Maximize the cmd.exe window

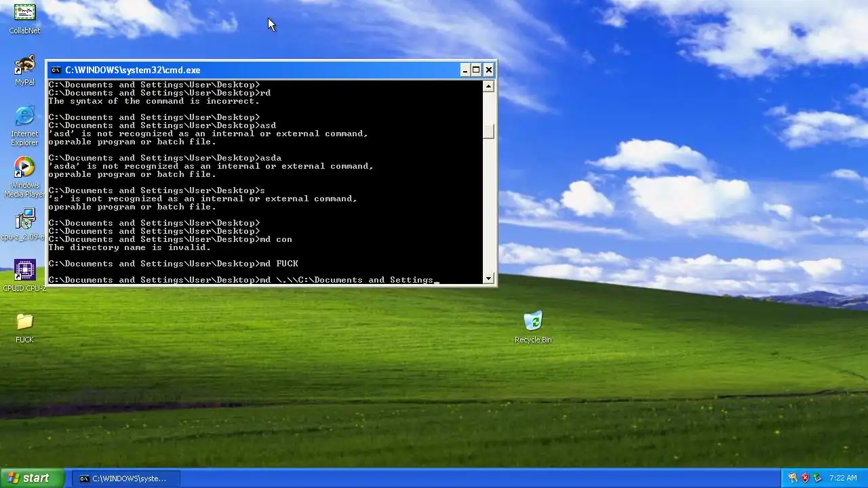coord(476,70)
